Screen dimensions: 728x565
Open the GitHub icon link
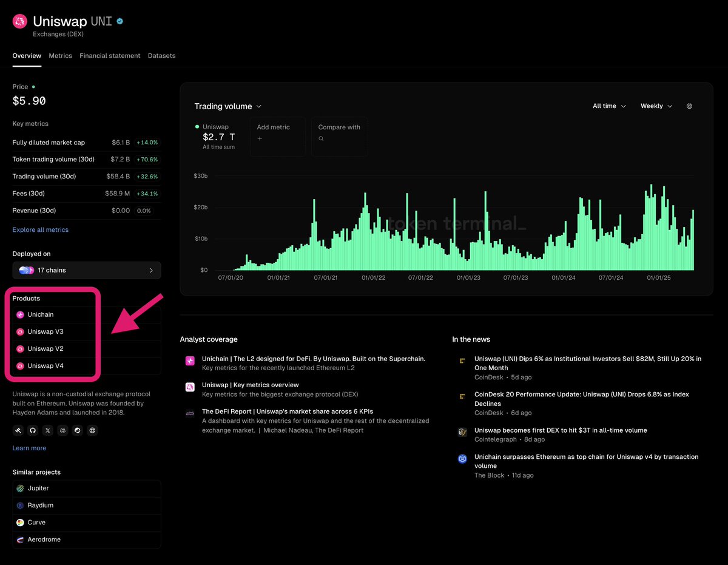coord(33,430)
